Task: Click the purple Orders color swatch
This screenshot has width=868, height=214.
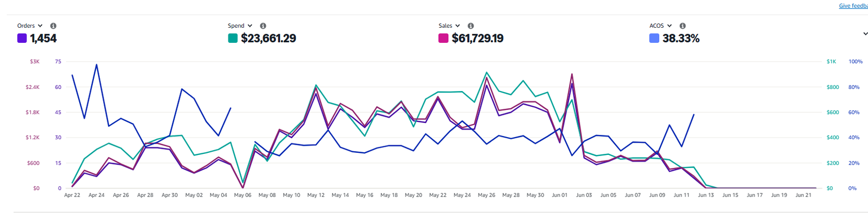Action: click(22, 38)
